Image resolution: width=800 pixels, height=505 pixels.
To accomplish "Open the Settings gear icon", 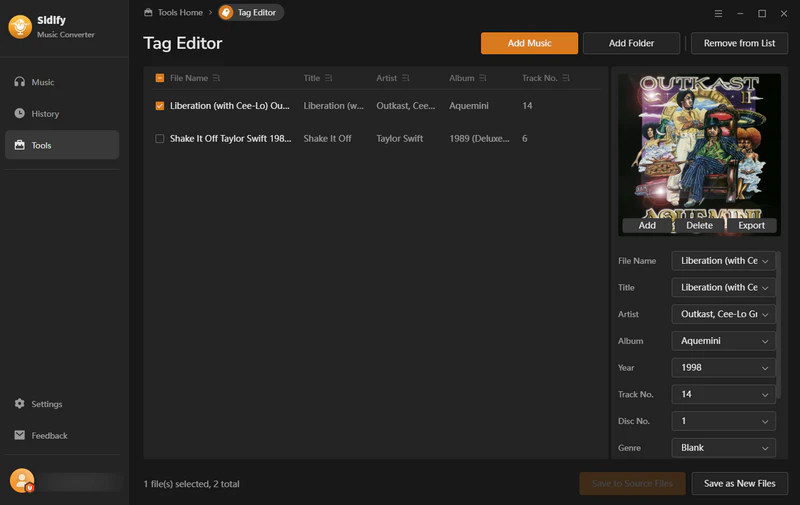I will tap(19, 403).
